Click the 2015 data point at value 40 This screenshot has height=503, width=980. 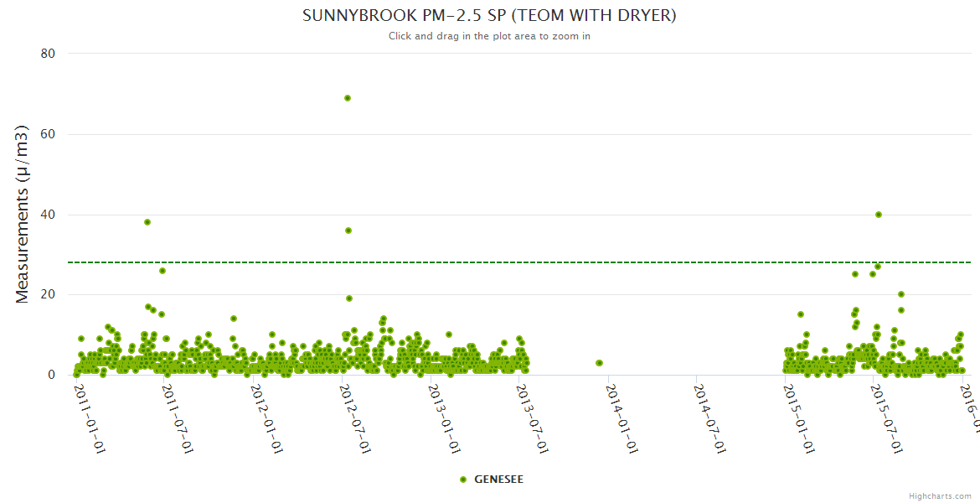(x=879, y=215)
